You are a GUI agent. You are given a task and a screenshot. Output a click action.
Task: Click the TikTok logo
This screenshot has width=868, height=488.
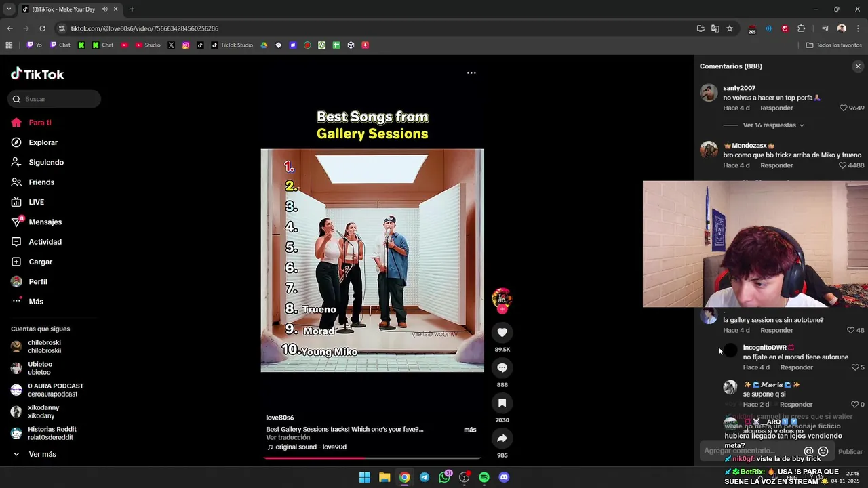click(x=37, y=74)
